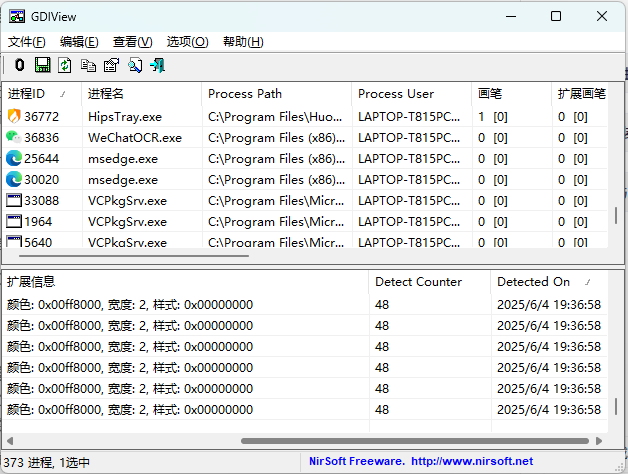Click the 画笔 value in the 33088 row
The image size is (628, 474).
click(x=493, y=201)
